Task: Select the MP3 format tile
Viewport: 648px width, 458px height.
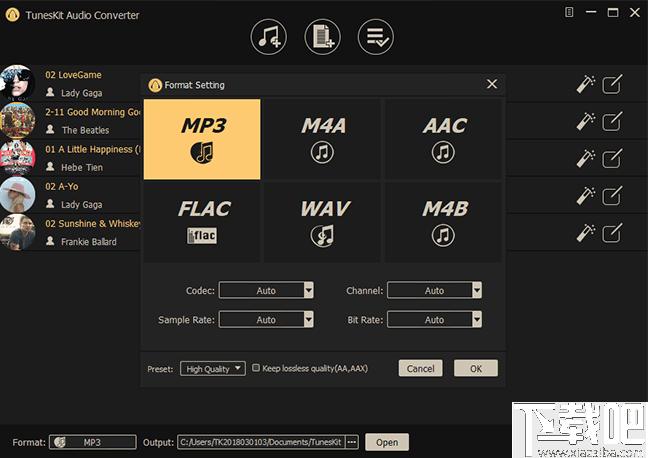Action: [202, 139]
